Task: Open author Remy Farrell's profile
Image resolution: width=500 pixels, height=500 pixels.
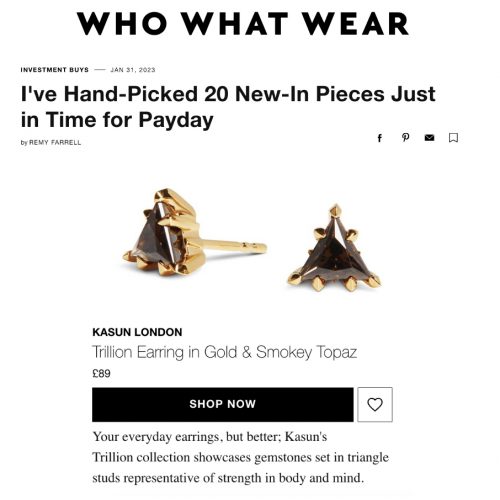Action: tap(55, 142)
